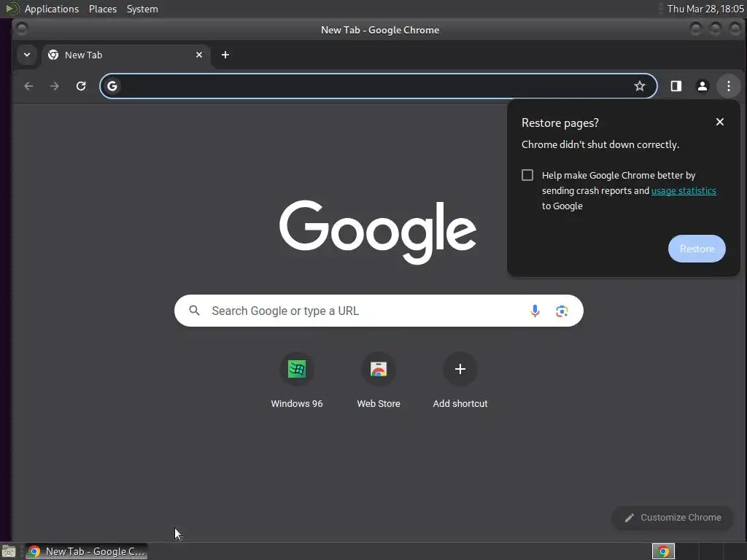
Task: Open the Applications menu
Action: click(52, 9)
